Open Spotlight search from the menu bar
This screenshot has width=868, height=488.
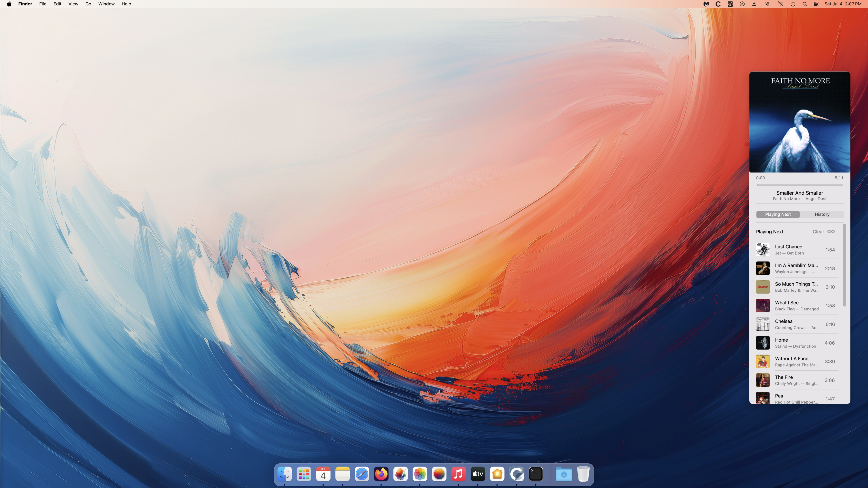[805, 4]
